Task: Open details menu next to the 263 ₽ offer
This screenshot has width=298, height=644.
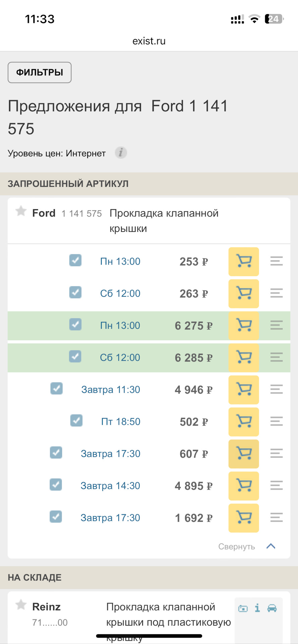Action: tap(276, 294)
